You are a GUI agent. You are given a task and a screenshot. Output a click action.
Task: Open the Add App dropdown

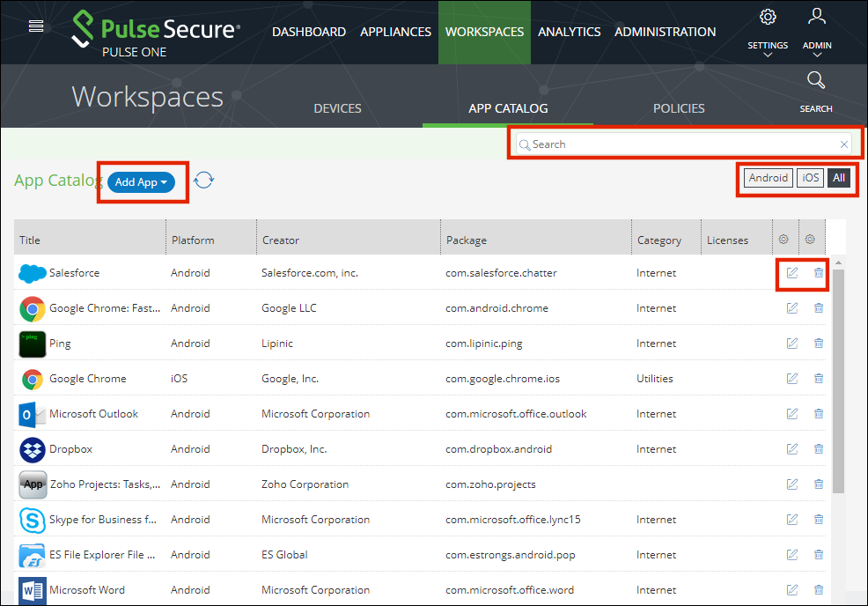tap(141, 182)
